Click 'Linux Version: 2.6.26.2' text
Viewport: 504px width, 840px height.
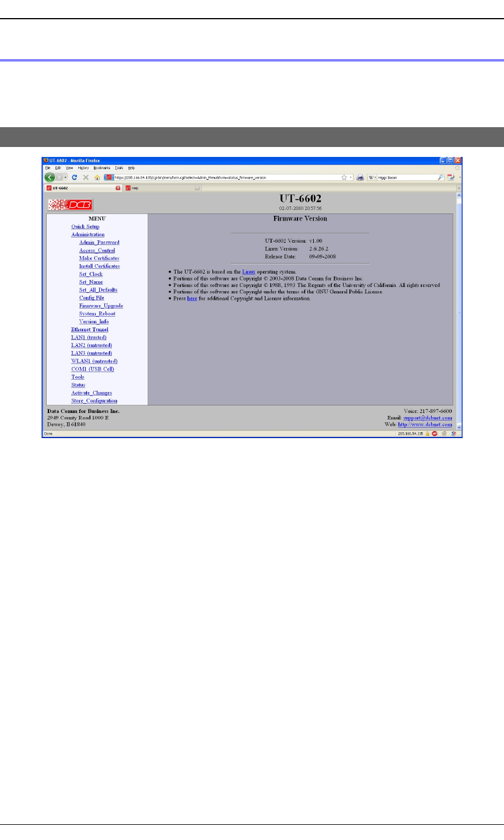(x=296, y=249)
